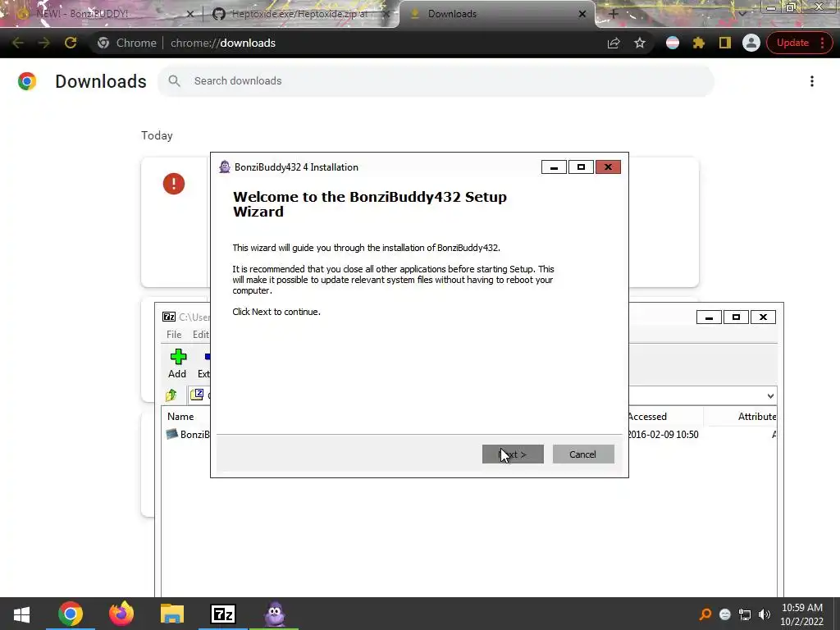Click the Add button in 7-Zip toolbar
The height and width of the screenshot is (630, 840).
[x=177, y=363]
